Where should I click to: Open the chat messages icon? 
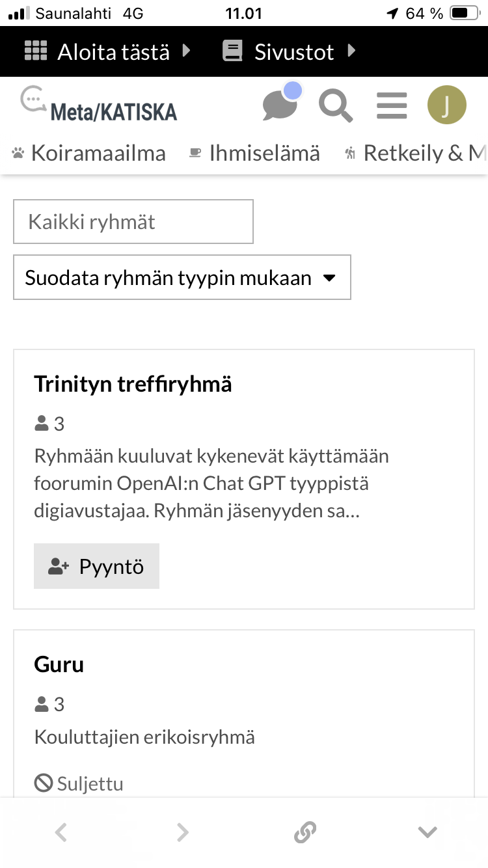click(280, 105)
